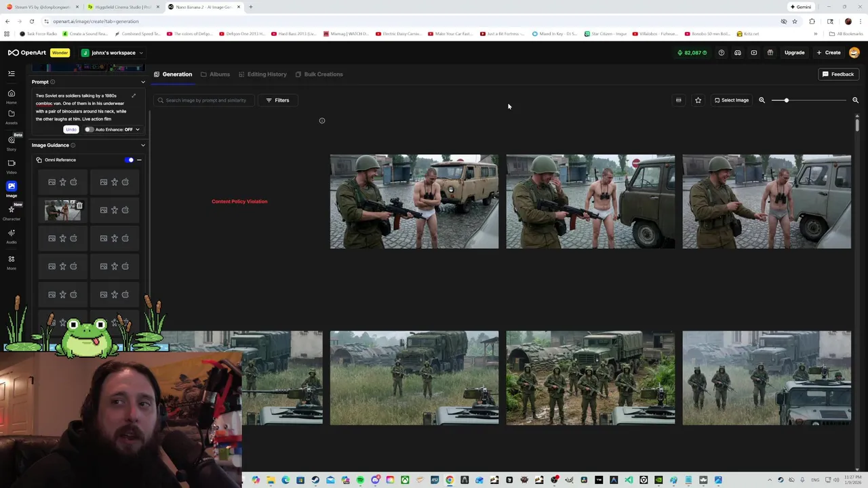Click the zoom out magnifier icon
This screenshot has width=868, height=488.
(762, 100)
